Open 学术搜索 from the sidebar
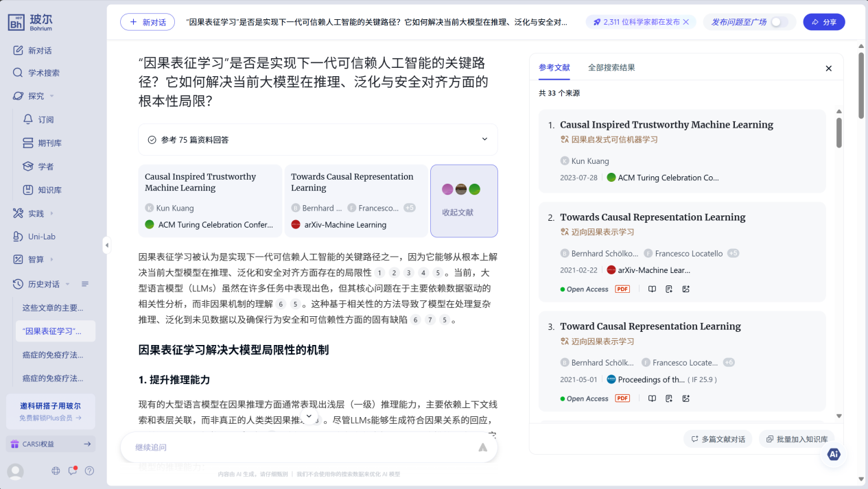 tap(43, 73)
